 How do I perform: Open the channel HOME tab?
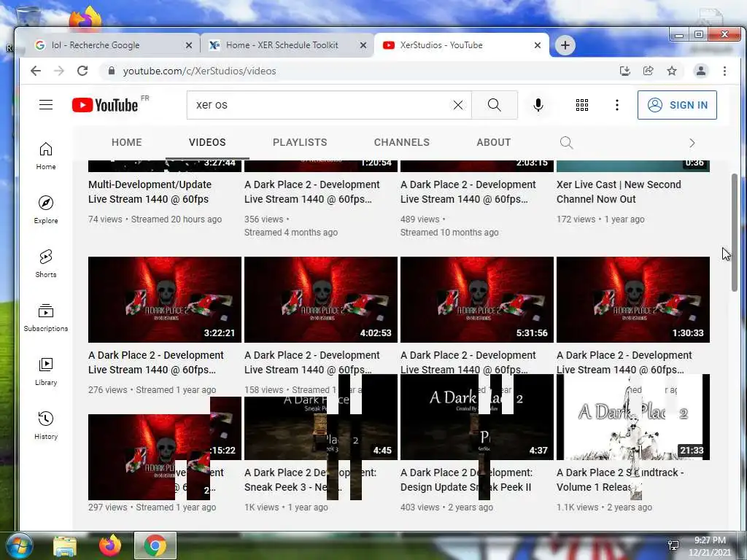tap(127, 142)
